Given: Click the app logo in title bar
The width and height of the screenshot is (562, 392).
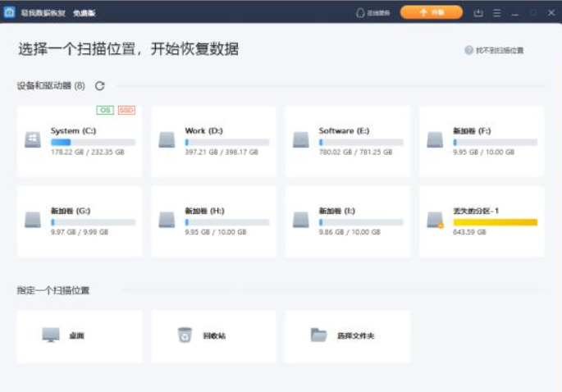Looking at the screenshot, I should [x=9, y=12].
